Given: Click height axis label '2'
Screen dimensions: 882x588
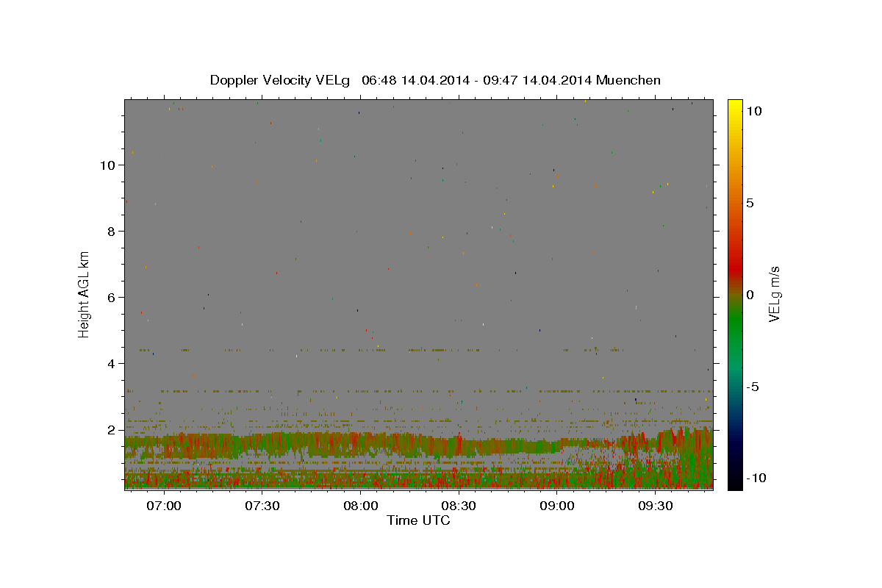Looking at the screenshot, I should [112, 429].
